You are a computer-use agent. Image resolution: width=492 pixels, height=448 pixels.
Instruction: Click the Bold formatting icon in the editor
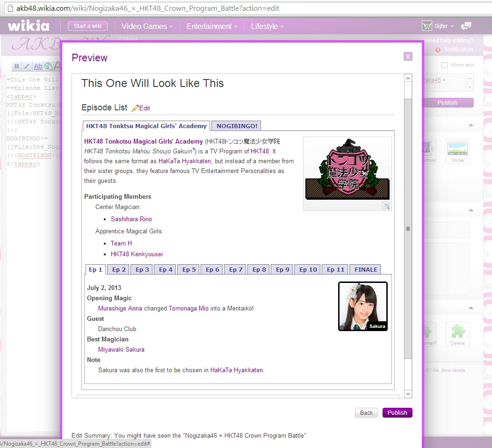pos(16,66)
